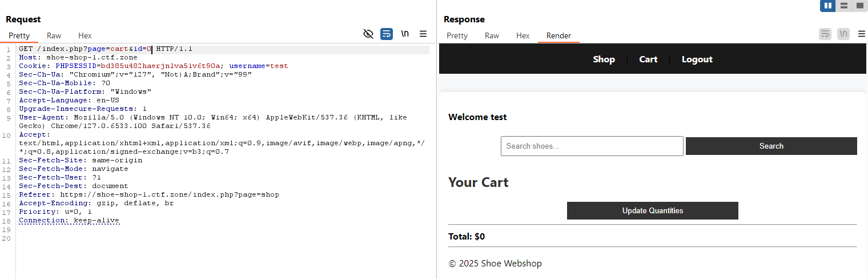Switch to the Request Hex tab
This screenshot has width=868, height=279.
pos(85,35)
